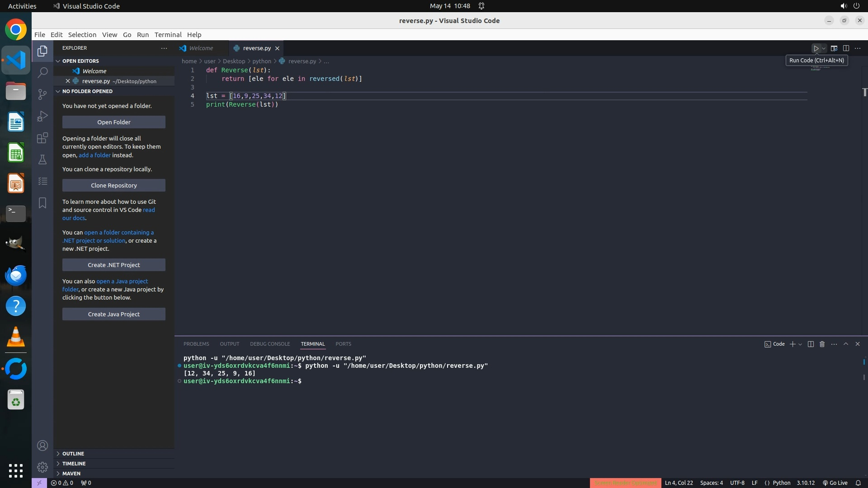868x488 pixels.
Task: Click the Run Code play icon
Action: [x=816, y=48]
